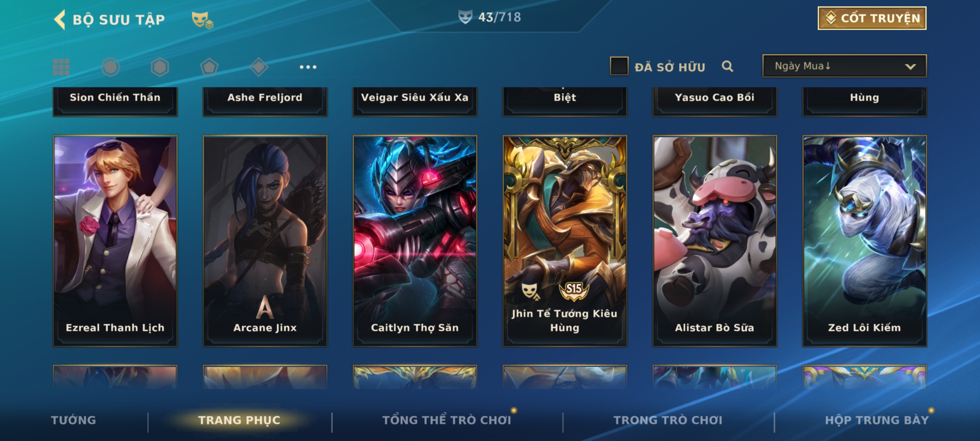
Task: Switch to the Tướng tab
Action: point(73,420)
